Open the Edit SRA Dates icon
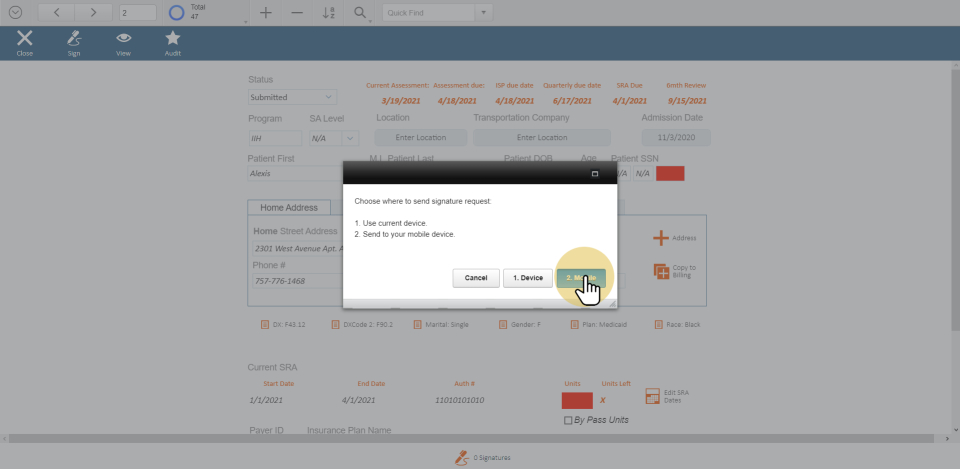Screen dimensions: 960x469 [653, 396]
